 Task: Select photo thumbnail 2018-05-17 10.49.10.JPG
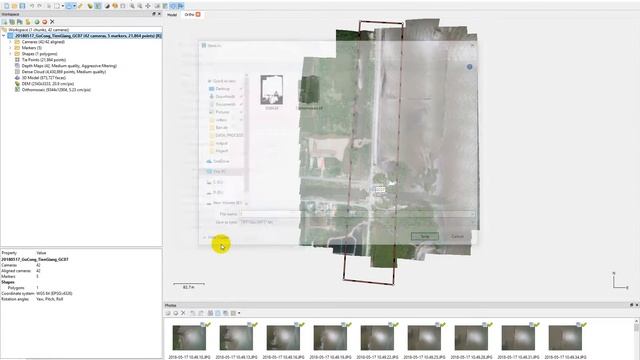pos(189,338)
